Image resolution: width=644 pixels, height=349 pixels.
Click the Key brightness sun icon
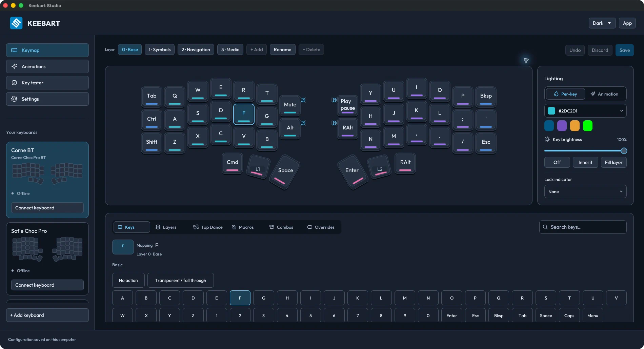(547, 139)
